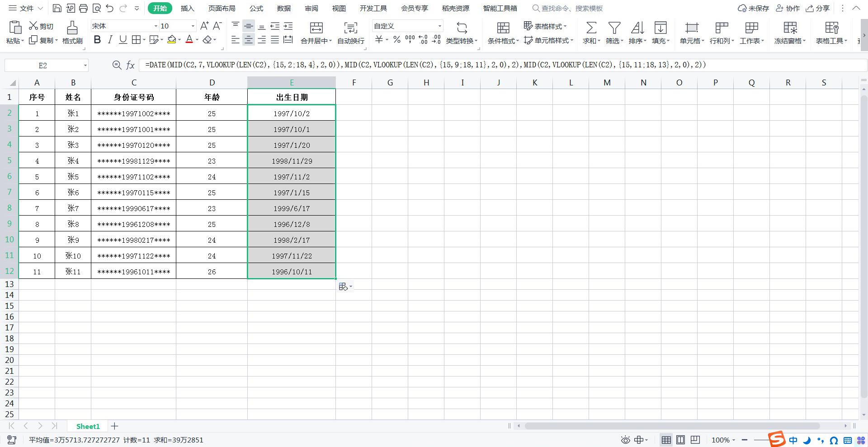This screenshot has width=868, height=447.
Task: Click the 分享 share button
Action: point(818,9)
